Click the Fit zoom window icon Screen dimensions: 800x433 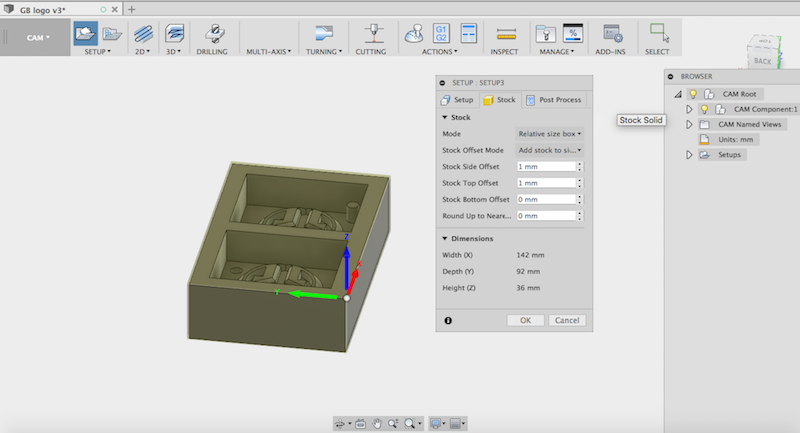click(x=410, y=423)
